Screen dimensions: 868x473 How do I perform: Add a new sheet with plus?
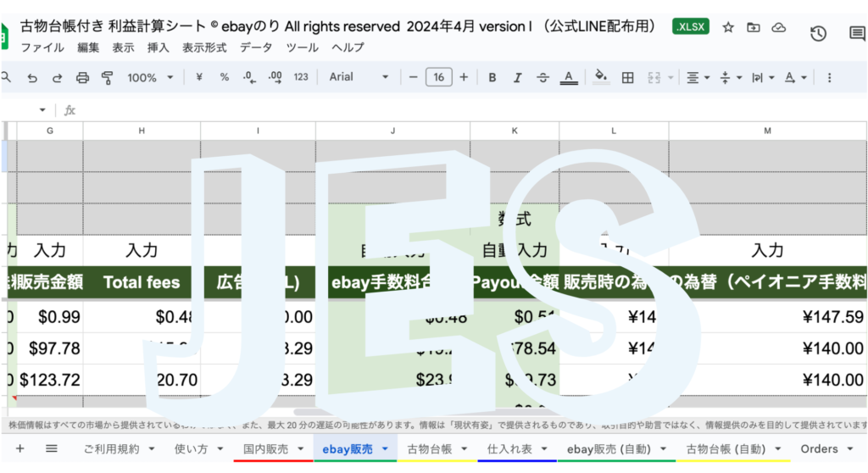click(20, 448)
